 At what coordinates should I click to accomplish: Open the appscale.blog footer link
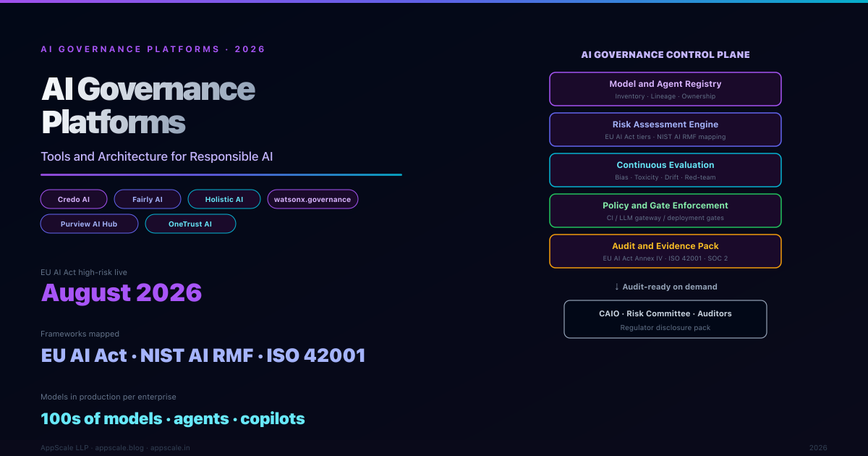click(x=119, y=448)
